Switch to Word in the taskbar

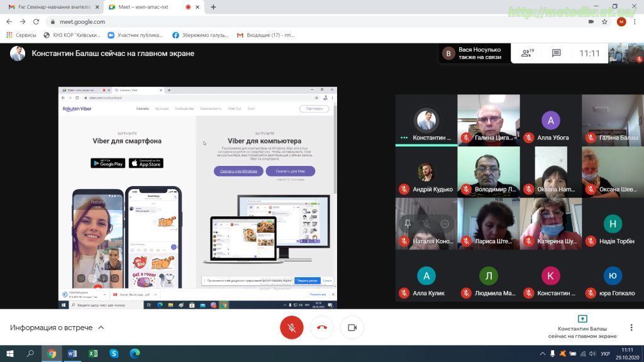coord(72,353)
